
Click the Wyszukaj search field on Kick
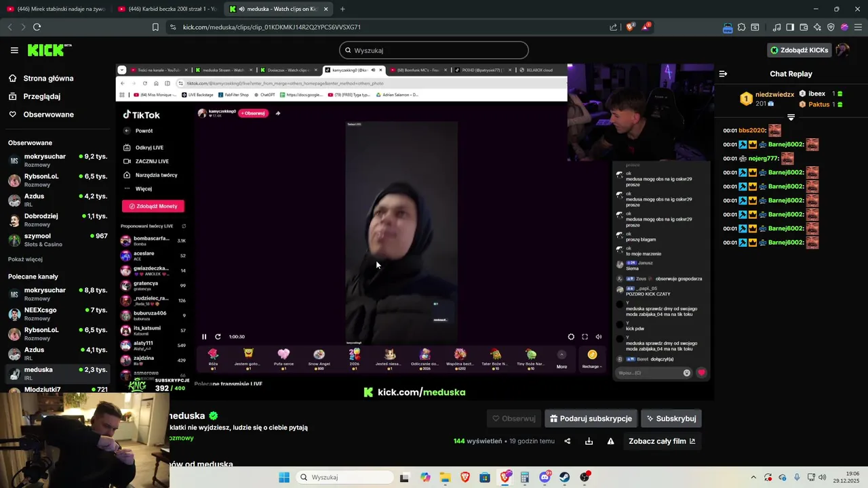click(x=434, y=50)
